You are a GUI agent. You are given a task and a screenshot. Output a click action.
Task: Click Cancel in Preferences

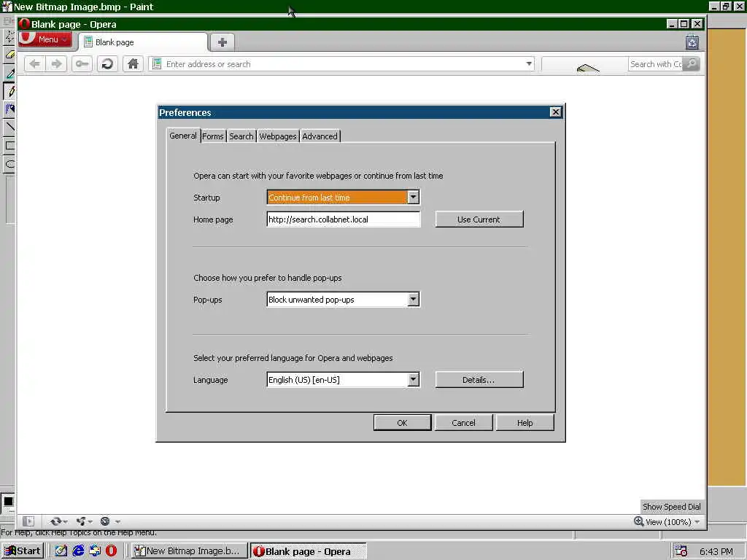463,422
